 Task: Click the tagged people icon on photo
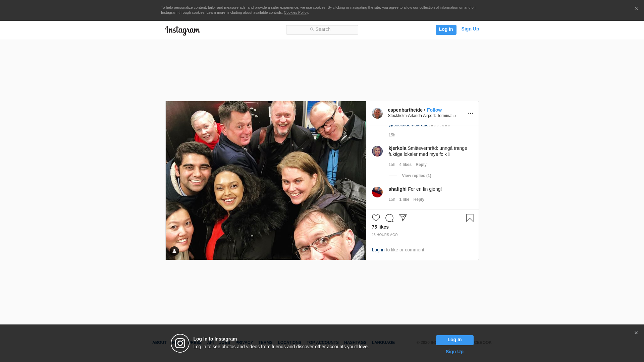[174, 251]
